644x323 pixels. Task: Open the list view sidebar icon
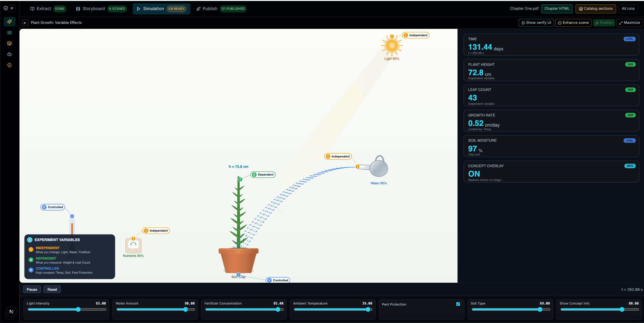click(x=9, y=33)
